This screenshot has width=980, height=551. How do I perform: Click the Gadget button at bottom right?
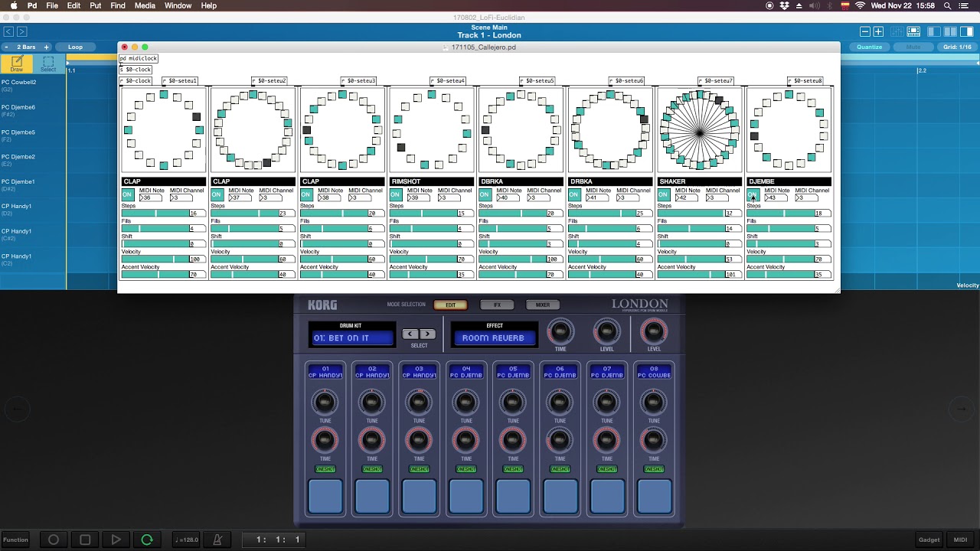coord(929,540)
